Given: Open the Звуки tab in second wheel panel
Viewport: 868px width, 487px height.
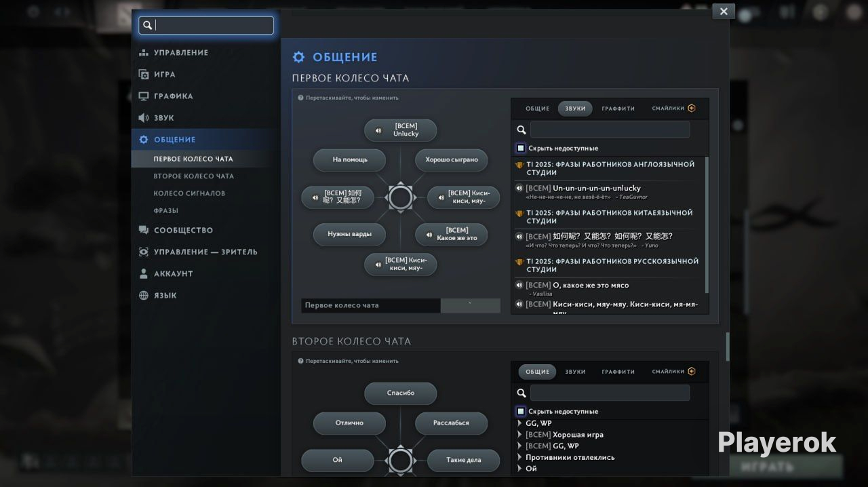Looking at the screenshot, I should click(575, 372).
